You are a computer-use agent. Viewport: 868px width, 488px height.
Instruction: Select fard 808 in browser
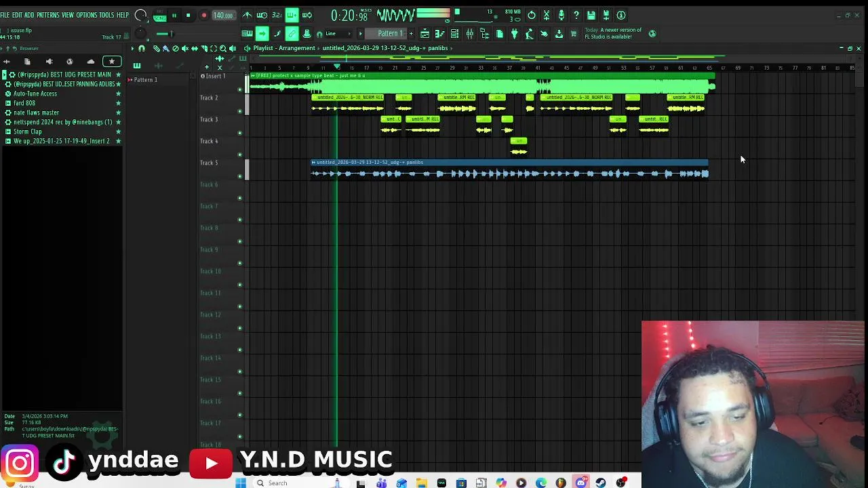24,103
